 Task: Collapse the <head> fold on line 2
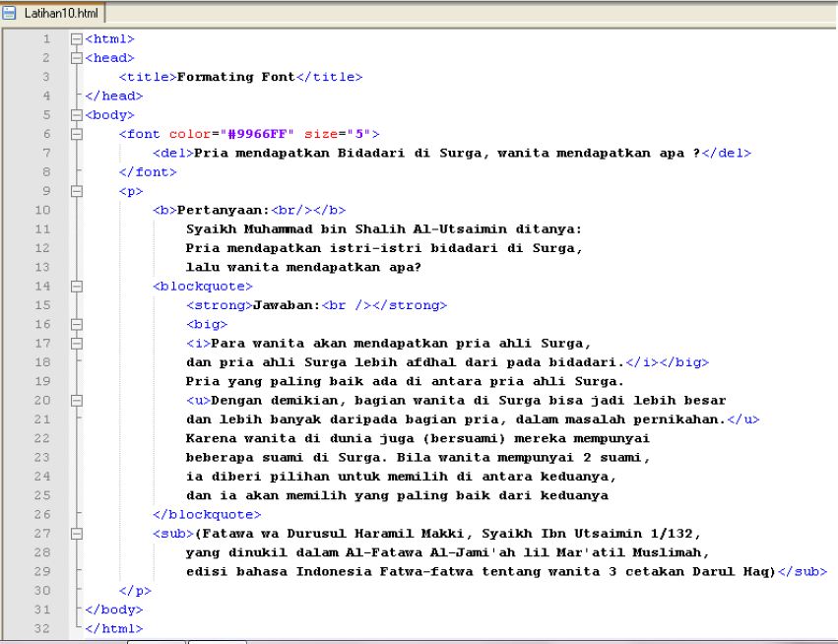pyautogui.click(x=77, y=58)
